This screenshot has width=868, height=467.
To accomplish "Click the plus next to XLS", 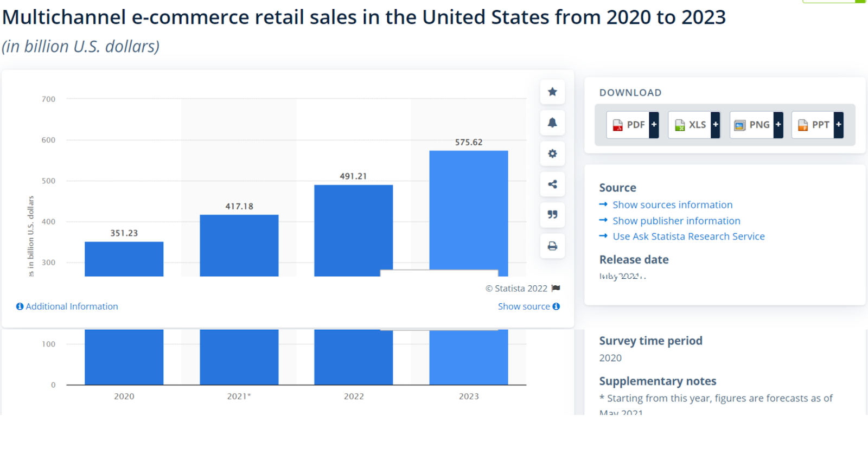I will [716, 125].
